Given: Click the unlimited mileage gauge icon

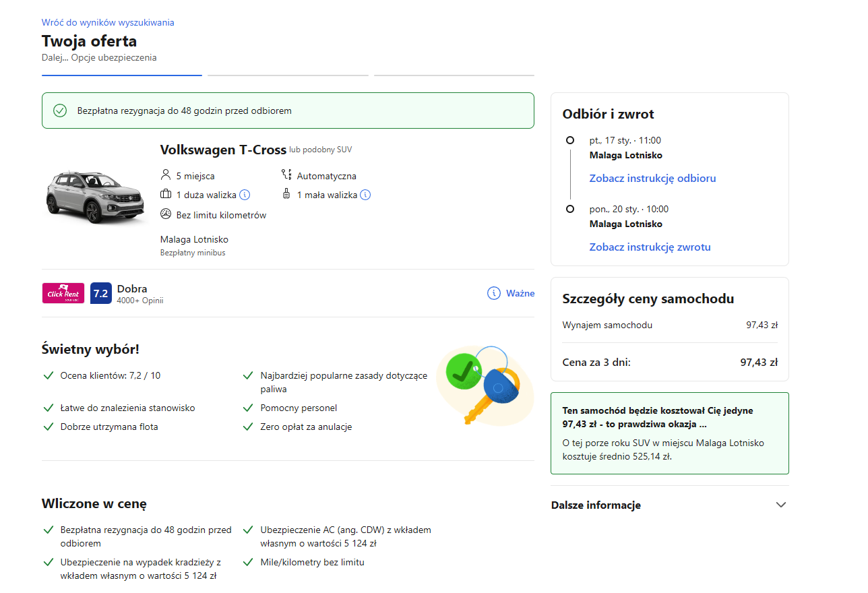Looking at the screenshot, I should [166, 214].
